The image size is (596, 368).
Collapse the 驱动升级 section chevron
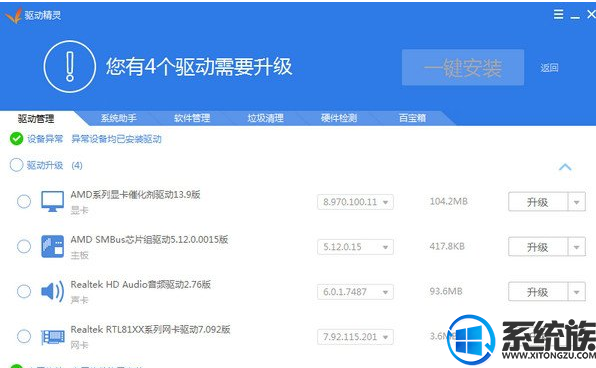pos(565,167)
